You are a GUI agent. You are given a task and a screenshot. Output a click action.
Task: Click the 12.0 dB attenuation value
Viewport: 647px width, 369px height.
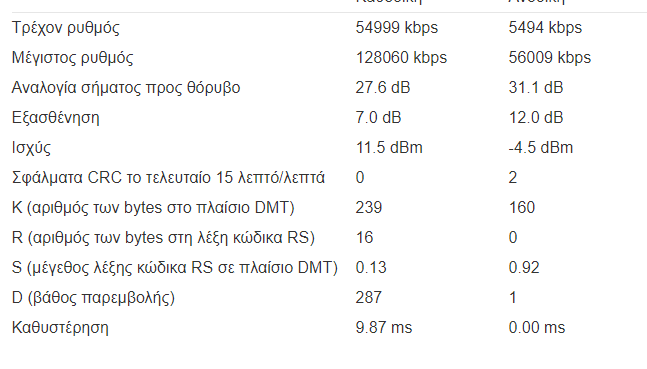[536, 118]
